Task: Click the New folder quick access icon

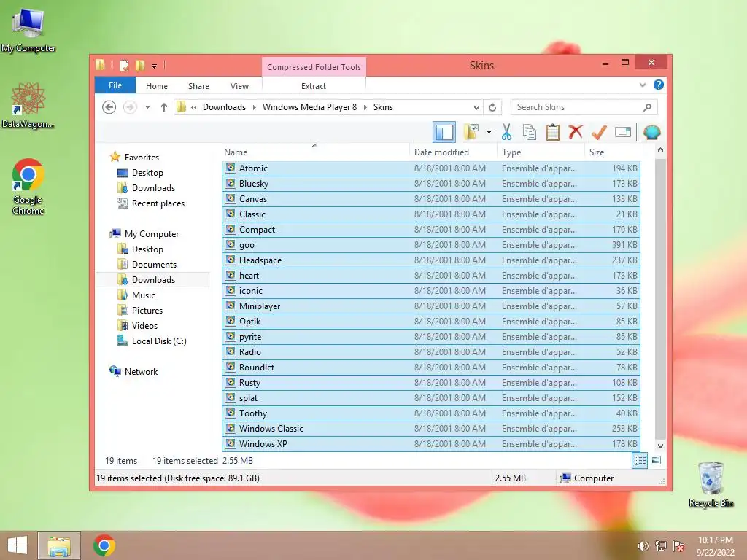Action: coord(140,65)
